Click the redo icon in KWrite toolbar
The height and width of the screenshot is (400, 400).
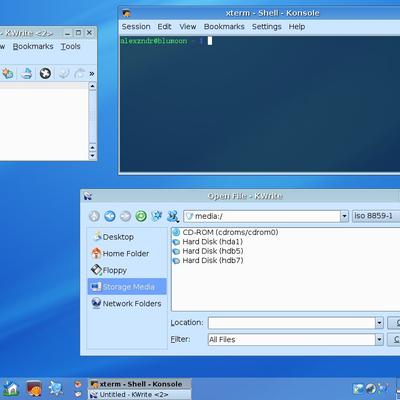tap(79, 73)
